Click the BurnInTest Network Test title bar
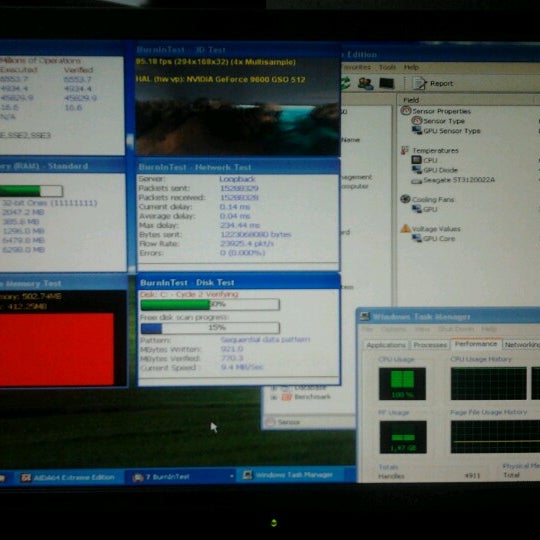 (238, 167)
